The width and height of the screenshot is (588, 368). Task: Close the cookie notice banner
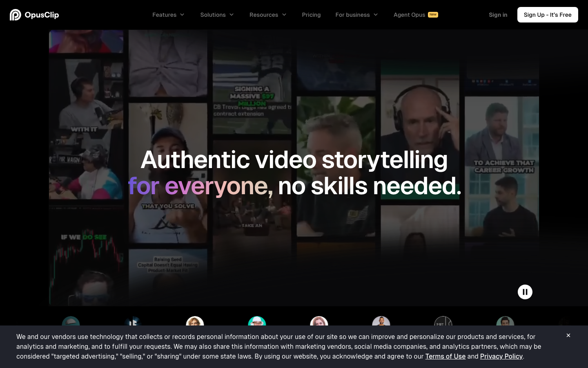[x=568, y=335]
